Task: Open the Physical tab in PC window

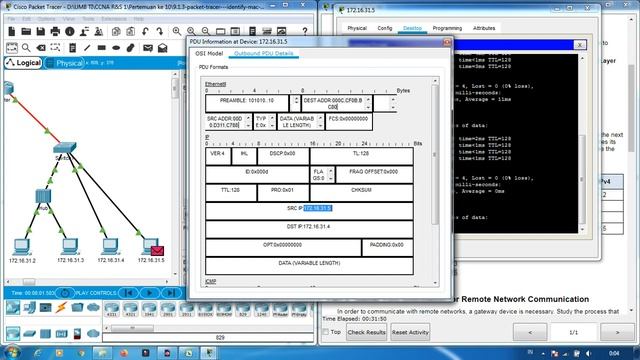Action: [x=357, y=28]
